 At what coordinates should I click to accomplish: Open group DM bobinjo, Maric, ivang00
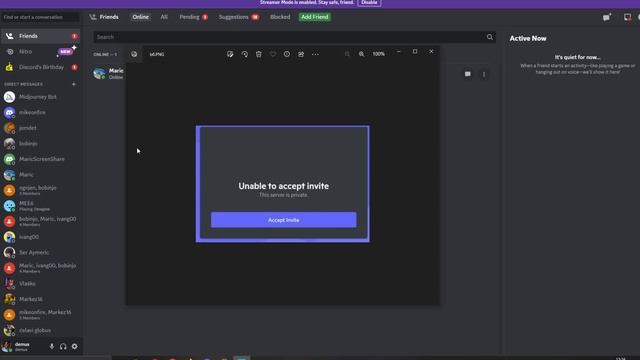(x=40, y=221)
